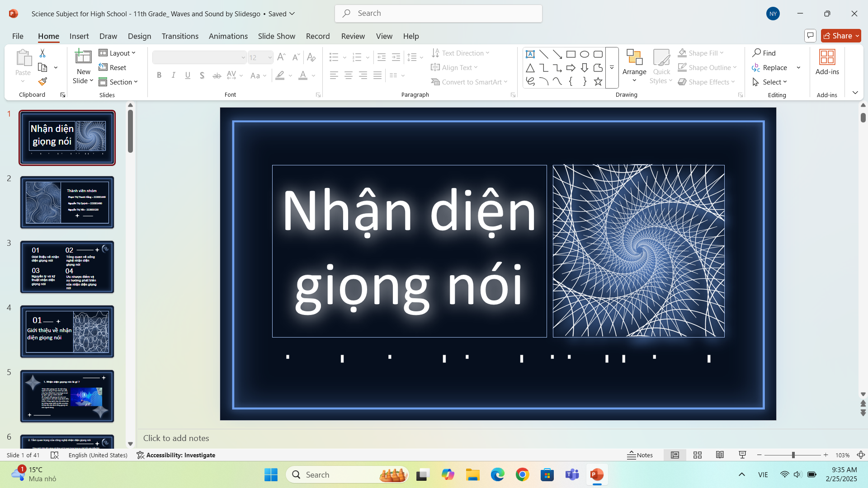
Task: Switch to Slide Sorter view
Action: point(698,455)
